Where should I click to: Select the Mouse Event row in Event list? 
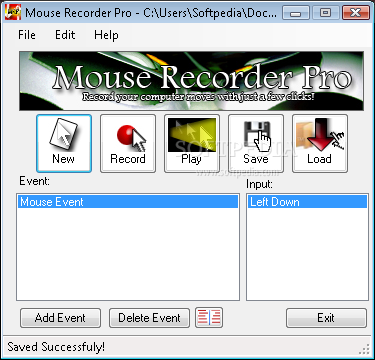(128, 202)
